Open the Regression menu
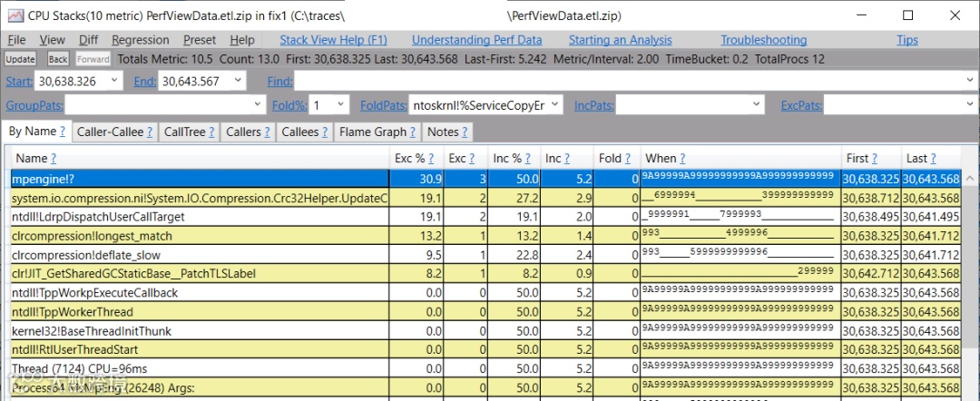Image resolution: width=980 pixels, height=401 pixels. coord(141,40)
